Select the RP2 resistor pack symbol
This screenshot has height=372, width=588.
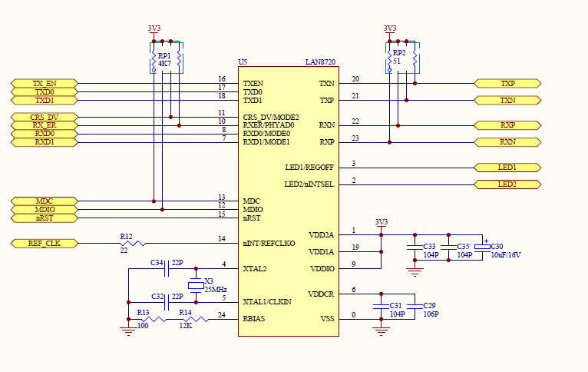coord(402,58)
